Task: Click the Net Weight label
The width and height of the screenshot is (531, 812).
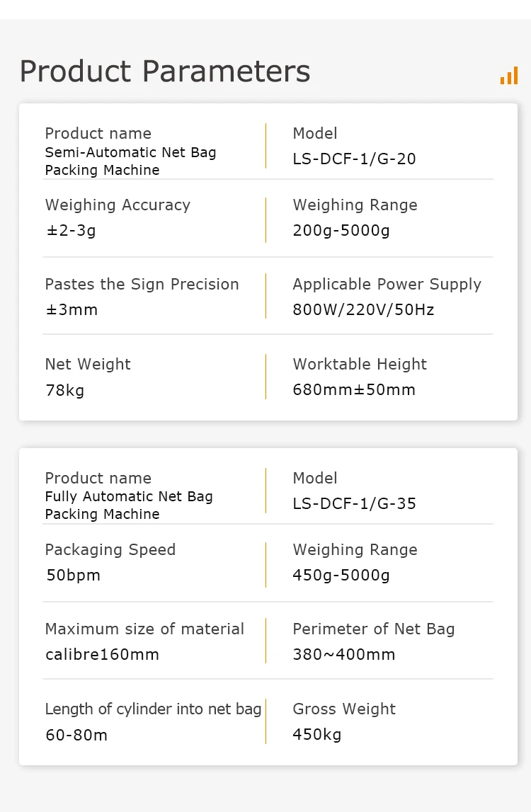Action: click(88, 365)
